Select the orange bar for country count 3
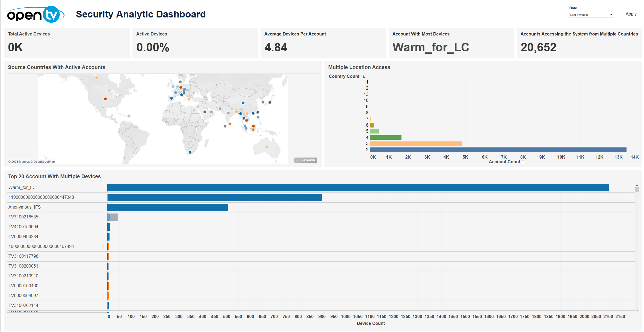 [x=415, y=144]
